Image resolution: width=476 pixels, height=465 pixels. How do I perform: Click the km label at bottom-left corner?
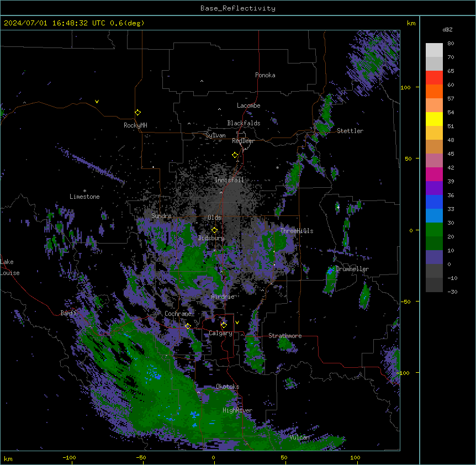click(8, 459)
